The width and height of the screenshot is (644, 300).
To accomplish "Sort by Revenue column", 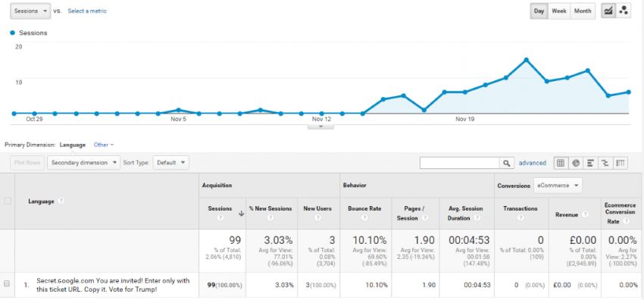I will coord(567,214).
